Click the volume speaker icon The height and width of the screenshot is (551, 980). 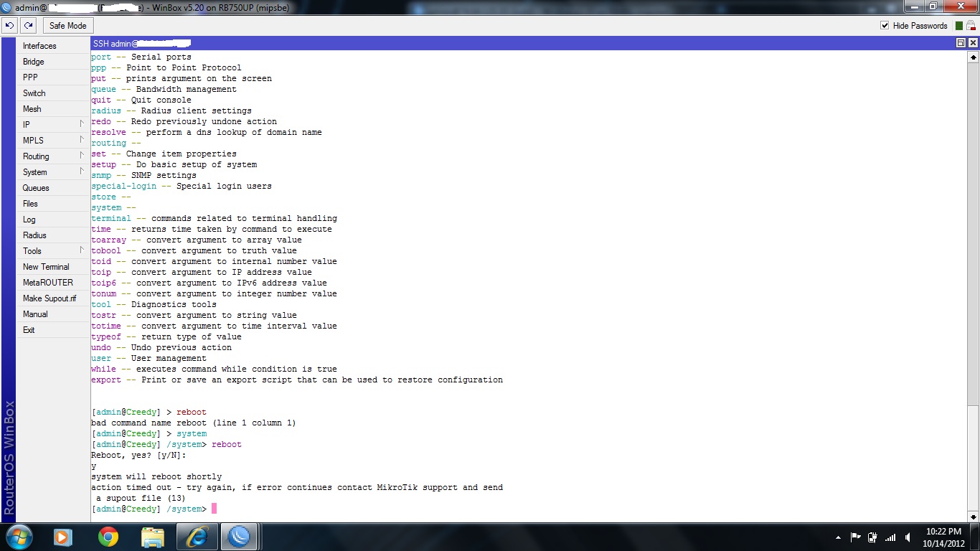[908, 537]
